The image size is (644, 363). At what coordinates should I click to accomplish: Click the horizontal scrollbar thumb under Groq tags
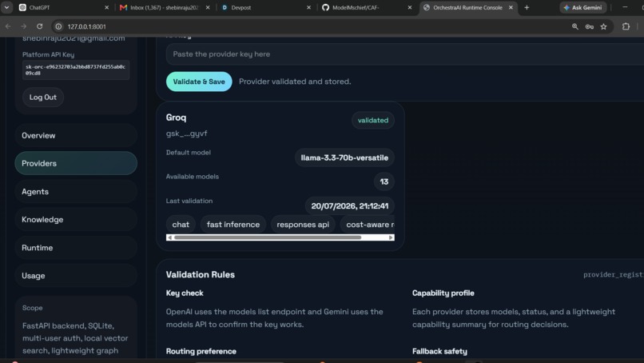[268, 237]
